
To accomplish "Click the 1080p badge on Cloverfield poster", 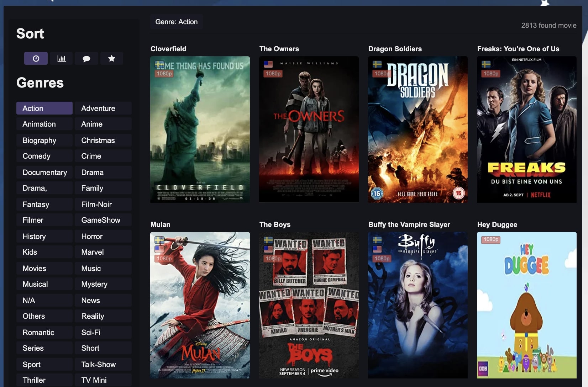I will [x=164, y=74].
